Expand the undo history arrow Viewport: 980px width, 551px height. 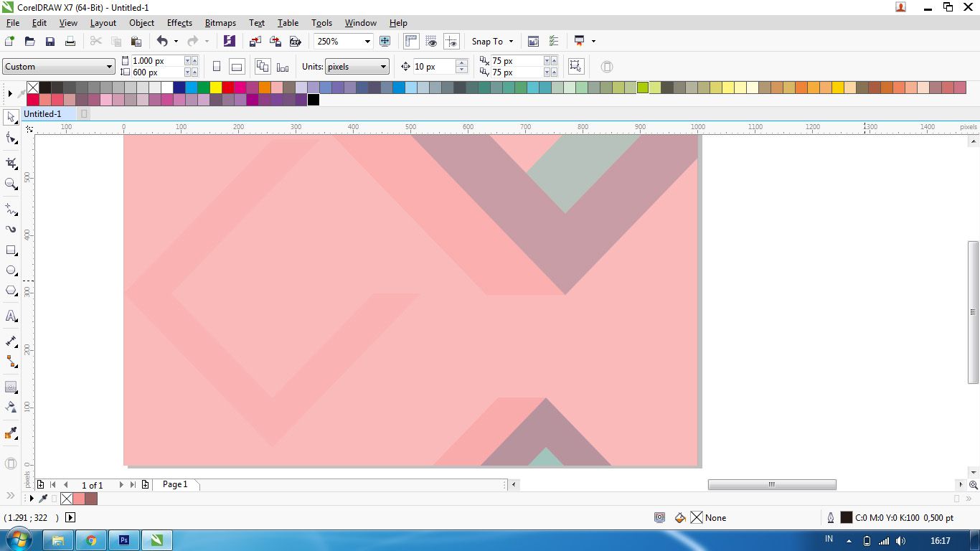[x=176, y=42]
